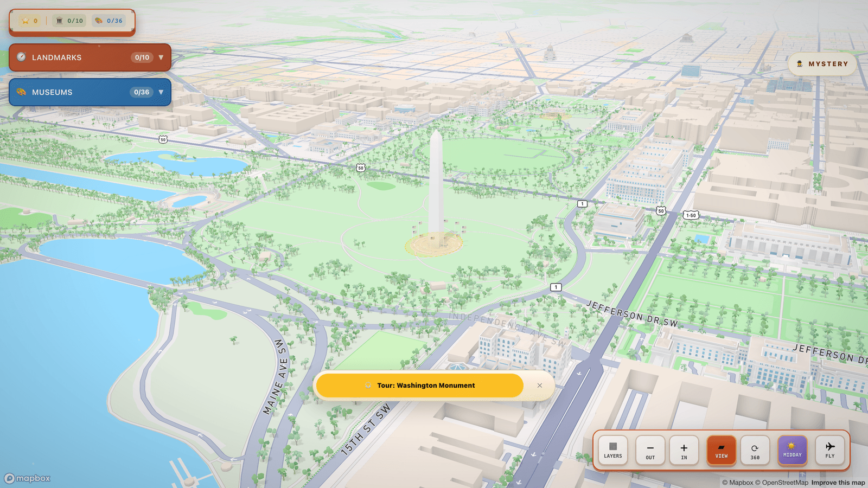The width and height of the screenshot is (868, 488).
Task: Click the Landmarks panel title
Action: click(57, 57)
